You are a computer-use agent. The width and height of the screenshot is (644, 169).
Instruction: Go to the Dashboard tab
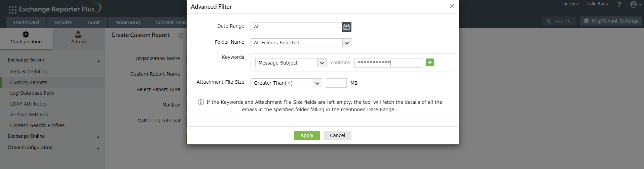(x=26, y=23)
